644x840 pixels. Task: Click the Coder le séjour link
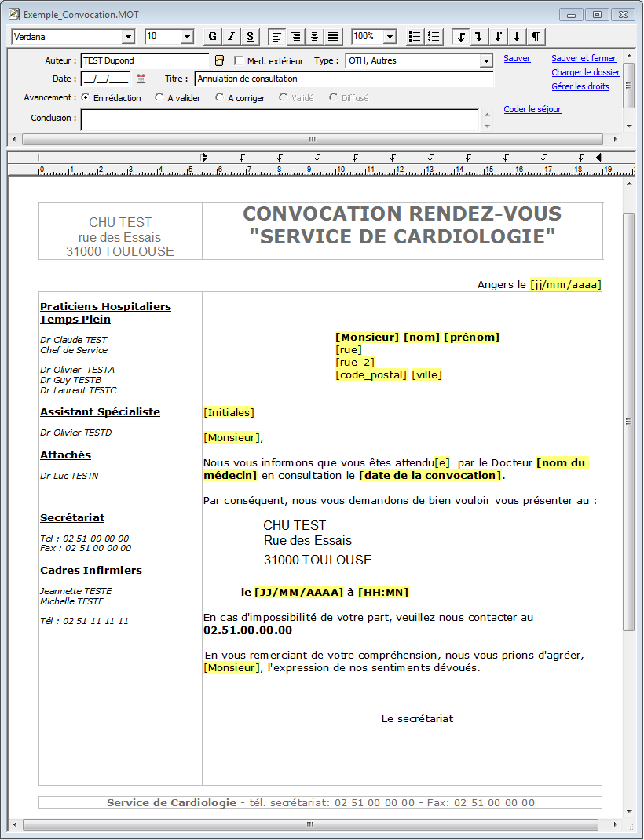532,109
